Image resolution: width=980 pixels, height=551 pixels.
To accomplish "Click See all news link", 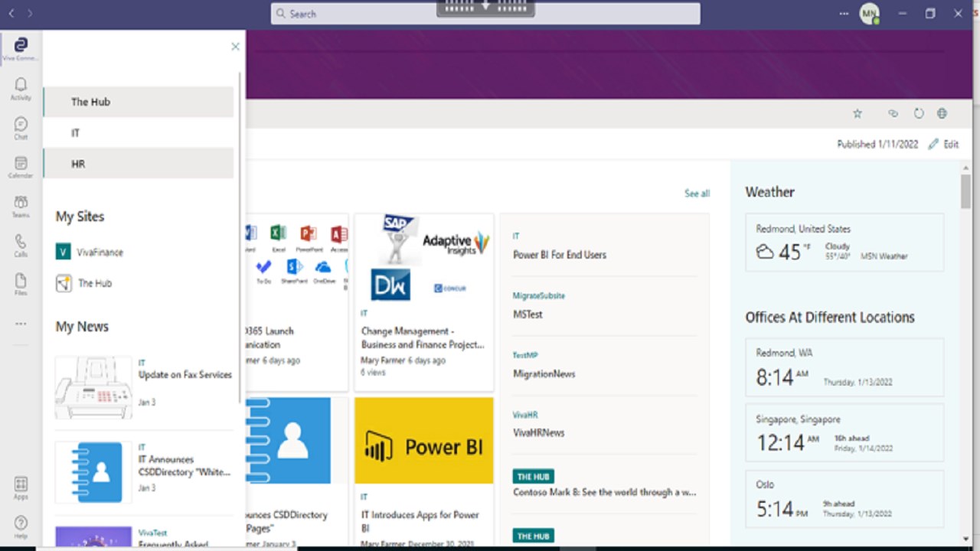I will (697, 194).
